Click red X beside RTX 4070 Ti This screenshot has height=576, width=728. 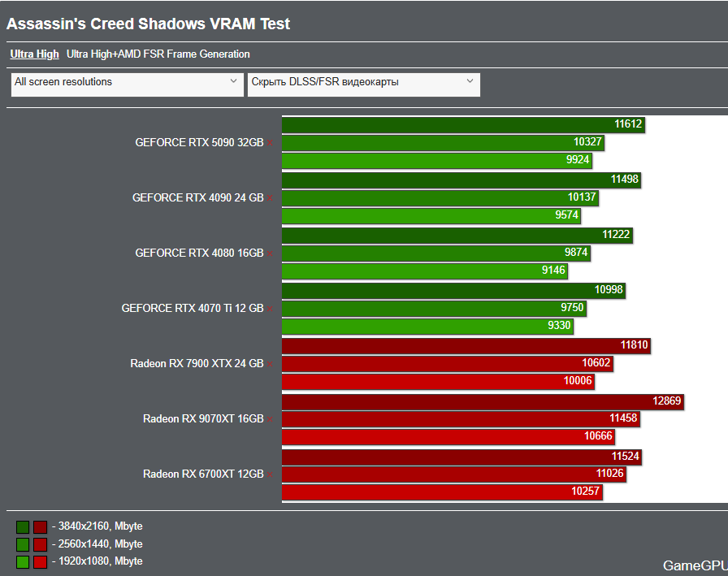pyautogui.click(x=271, y=309)
